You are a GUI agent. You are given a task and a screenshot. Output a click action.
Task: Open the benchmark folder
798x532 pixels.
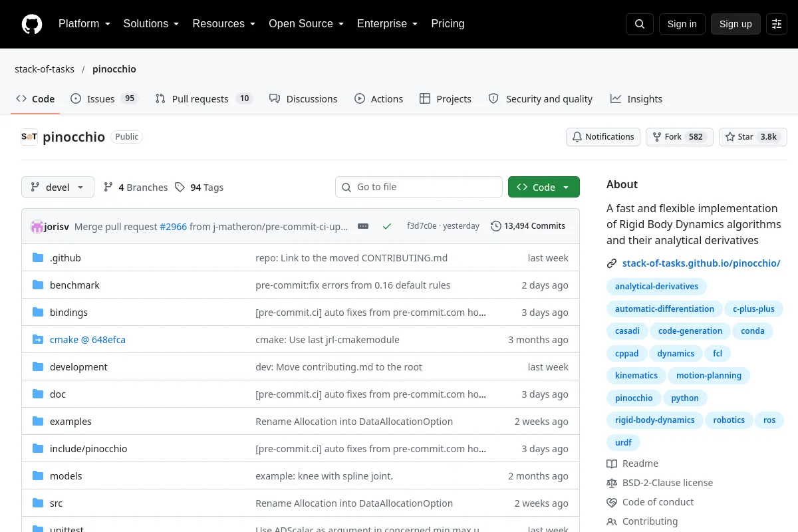tap(74, 285)
